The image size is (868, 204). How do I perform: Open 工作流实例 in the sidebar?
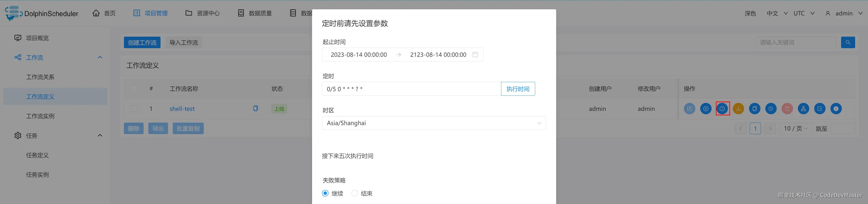click(40, 116)
